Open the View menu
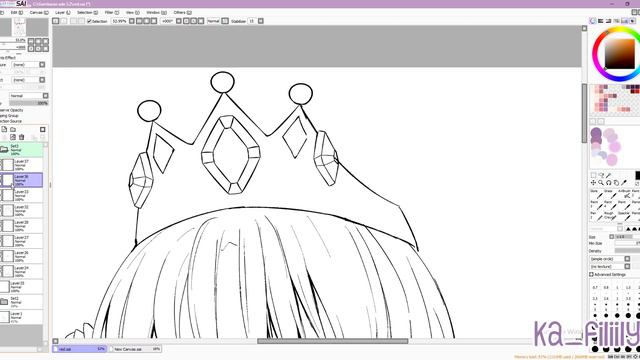640x360 pixels. [132, 13]
